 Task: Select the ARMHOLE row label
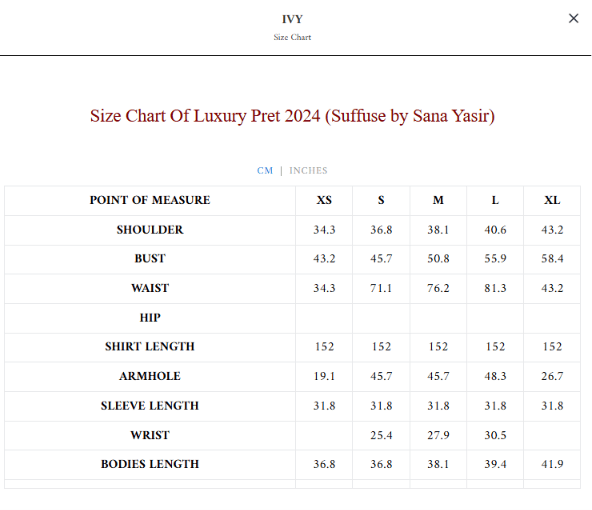(x=150, y=376)
